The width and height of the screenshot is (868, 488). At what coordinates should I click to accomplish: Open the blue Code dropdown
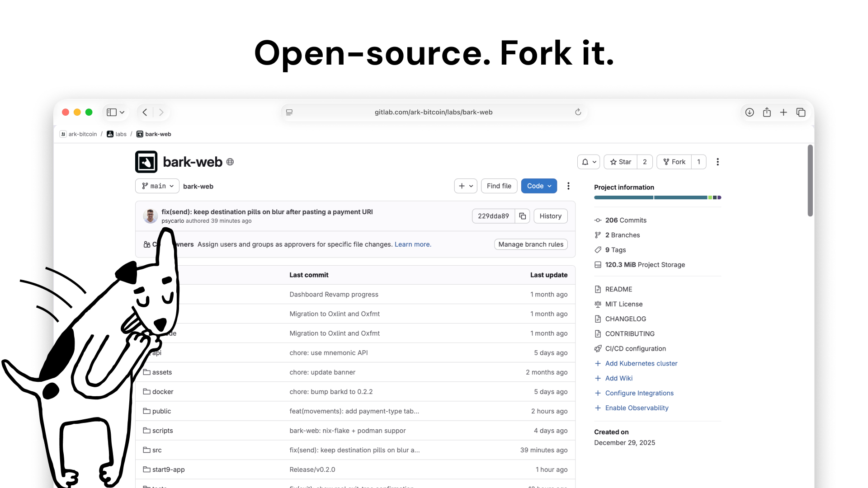pos(539,186)
